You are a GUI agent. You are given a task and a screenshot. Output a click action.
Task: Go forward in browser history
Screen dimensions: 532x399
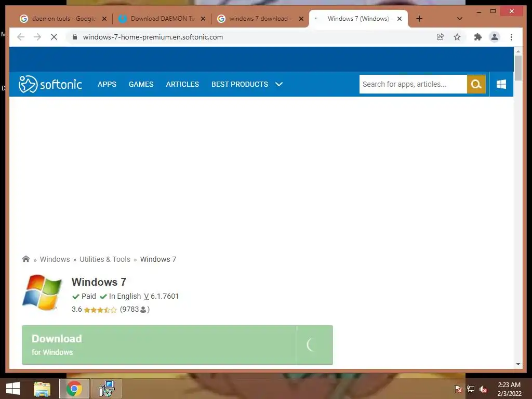coord(37,37)
